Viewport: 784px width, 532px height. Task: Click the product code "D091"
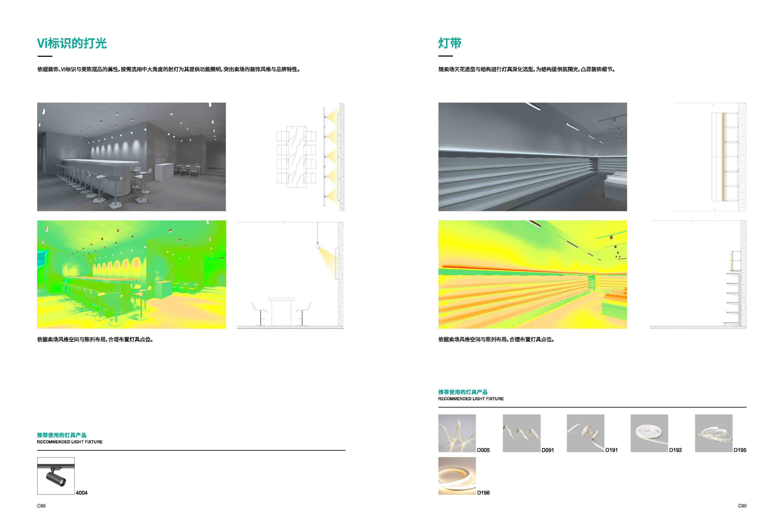coord(548,450)
